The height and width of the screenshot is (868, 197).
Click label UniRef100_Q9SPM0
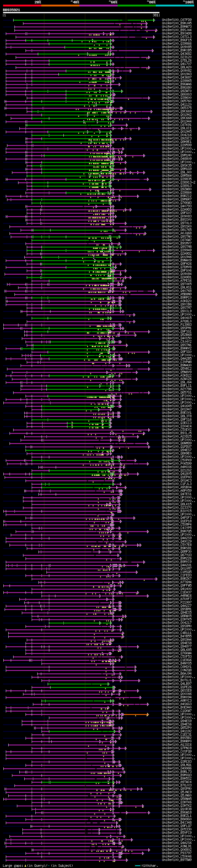[x=177, y=789]
